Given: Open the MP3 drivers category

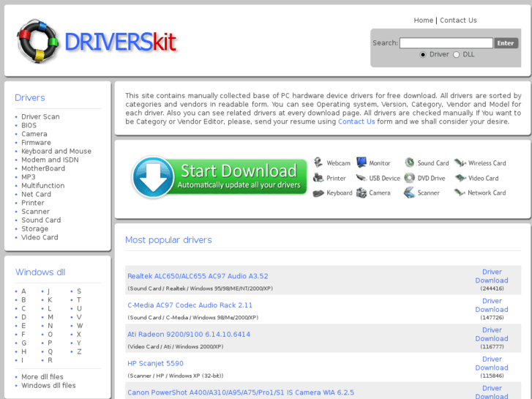Looking at the screenshot, I should pyautogui.click(x=28, y=177).
